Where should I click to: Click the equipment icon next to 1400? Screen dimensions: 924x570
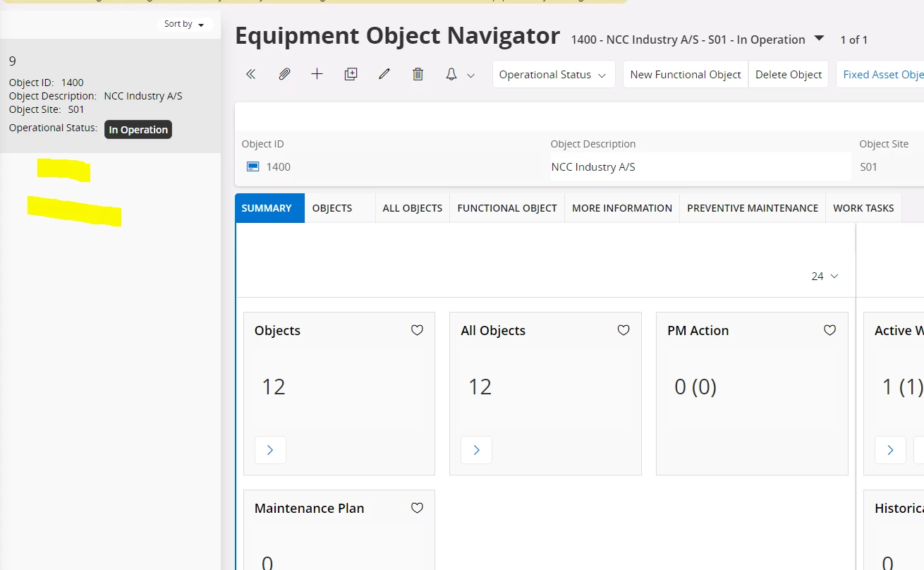pyautogui.click(x=253, y=166)
